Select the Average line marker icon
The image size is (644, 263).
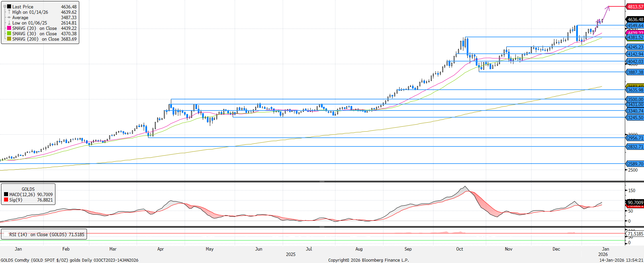click(x=9, y=17)
